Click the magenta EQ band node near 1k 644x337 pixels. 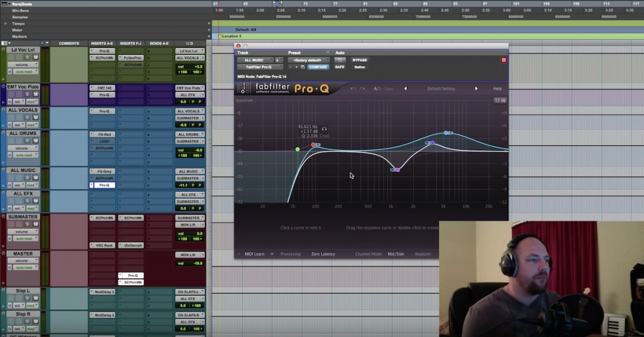397,170
